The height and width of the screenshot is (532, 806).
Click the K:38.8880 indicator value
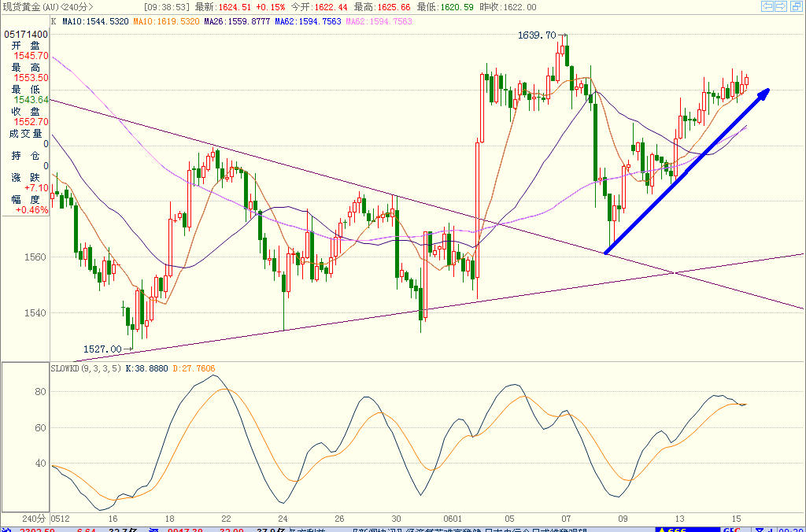146,368
